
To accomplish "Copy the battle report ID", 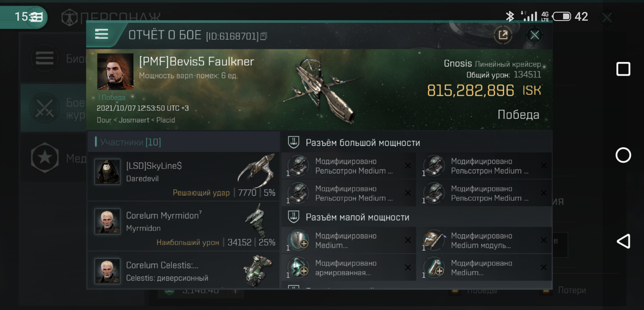I will click(264, 36).
